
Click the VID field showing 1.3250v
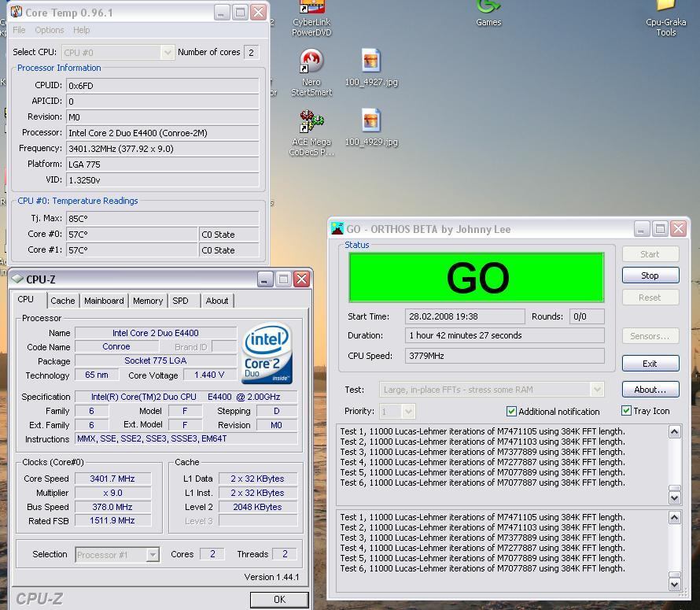click(163, 179)
